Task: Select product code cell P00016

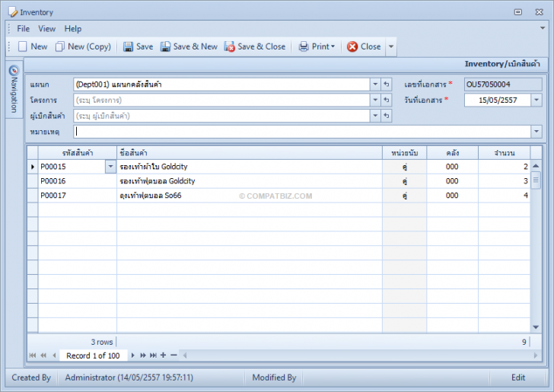Action: [78, 181]
